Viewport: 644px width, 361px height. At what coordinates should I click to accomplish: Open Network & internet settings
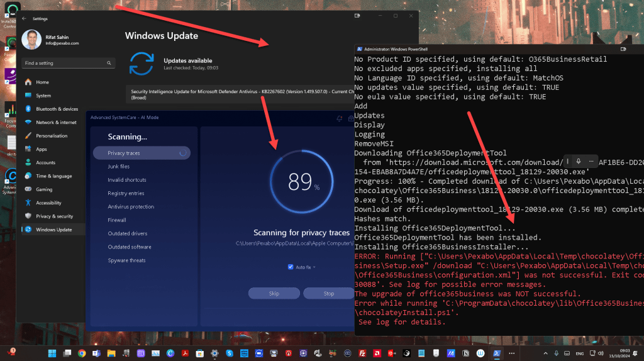coord(53,123)
